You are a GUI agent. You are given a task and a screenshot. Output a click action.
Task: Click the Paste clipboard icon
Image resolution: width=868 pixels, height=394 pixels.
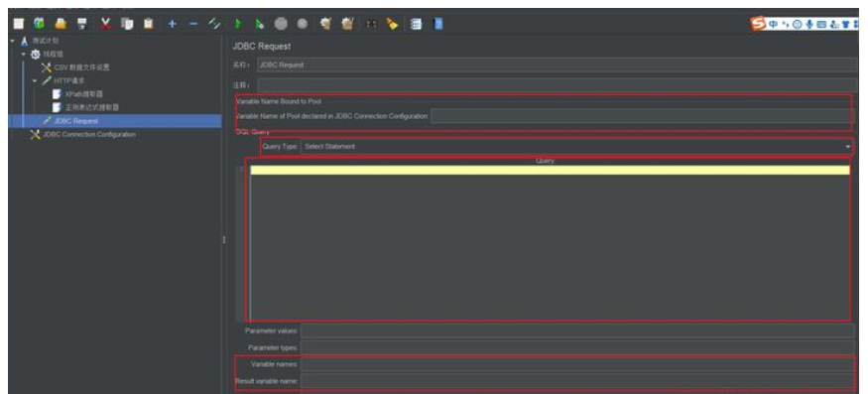[149, 24]
